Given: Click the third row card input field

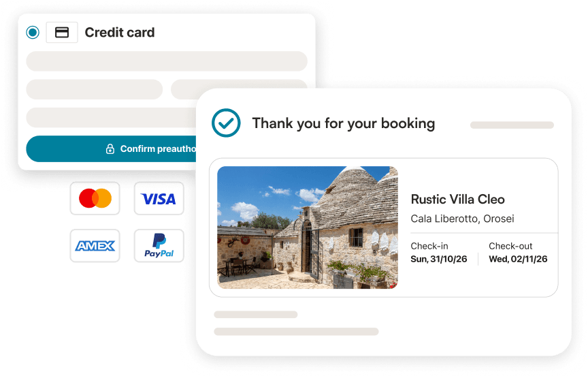Looking at the screenshot, I should [112, 117].
